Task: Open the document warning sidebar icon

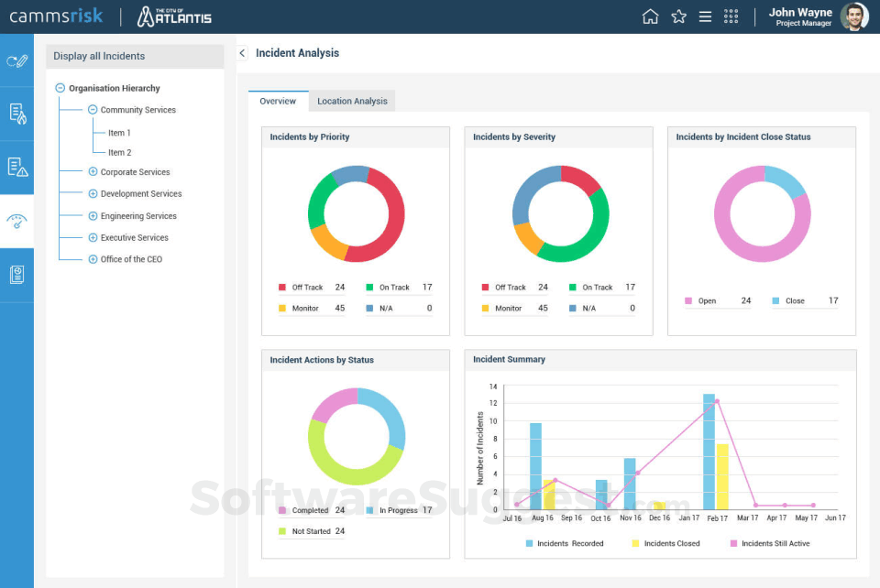Action: (16, 167)
